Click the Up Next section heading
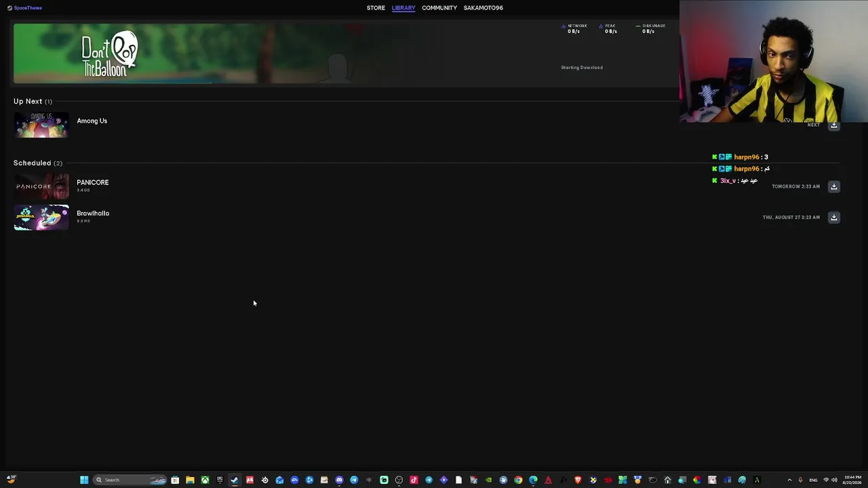The height and width of the screenshot is (488, 868). (33, 102)
